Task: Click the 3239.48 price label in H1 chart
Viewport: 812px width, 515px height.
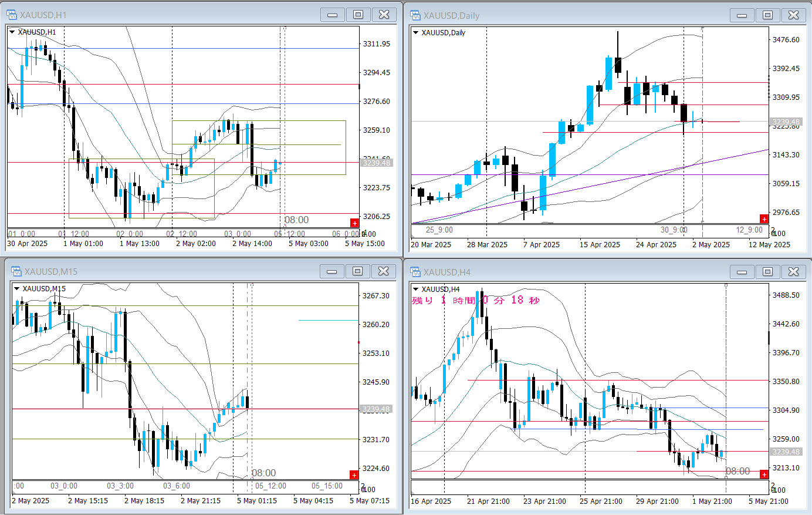Action: [376, 163]
